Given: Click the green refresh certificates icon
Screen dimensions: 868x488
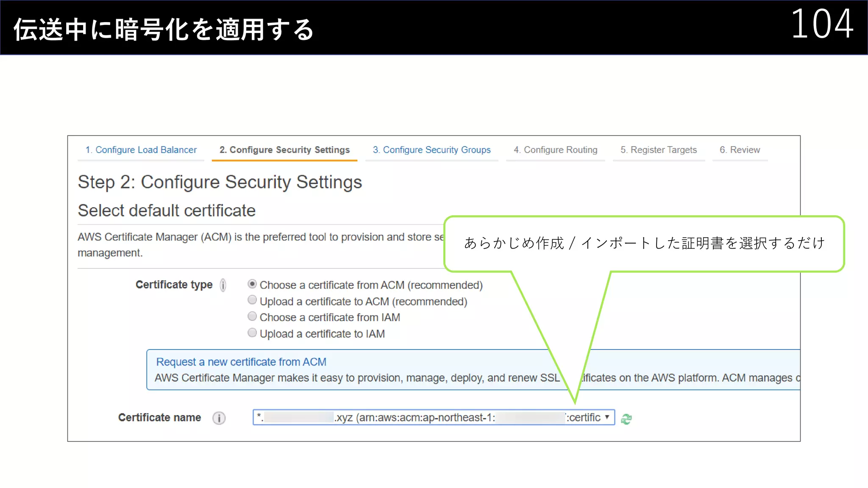Looking at the screenshot, I should pos(626,419).
